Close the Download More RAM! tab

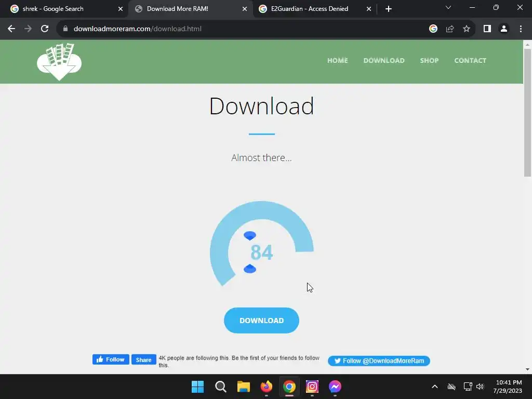[245, 9]
